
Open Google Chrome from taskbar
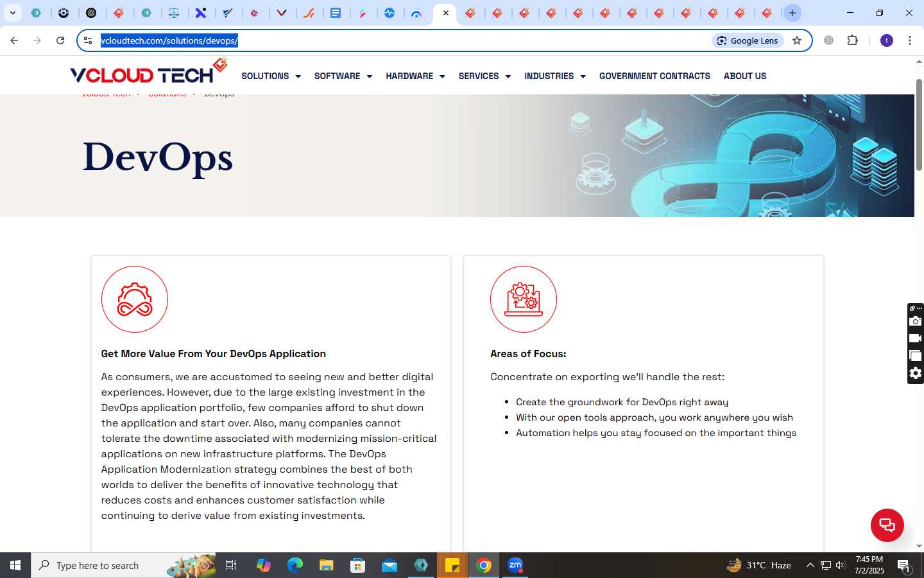pos(484,565)
